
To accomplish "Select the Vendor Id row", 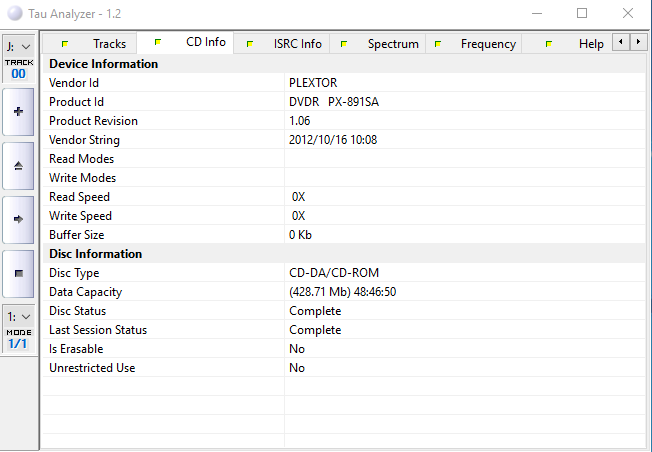I will coord(163,83).
